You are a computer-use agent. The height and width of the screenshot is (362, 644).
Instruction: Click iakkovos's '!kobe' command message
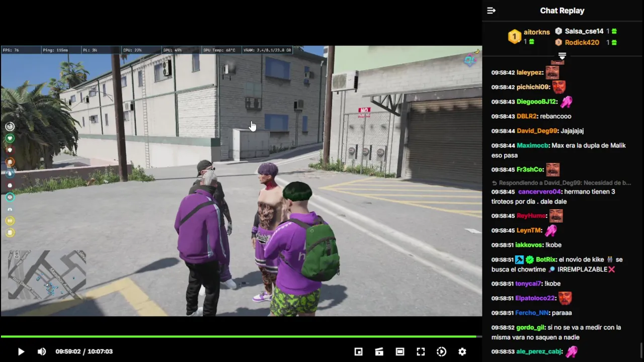(553, 245)
